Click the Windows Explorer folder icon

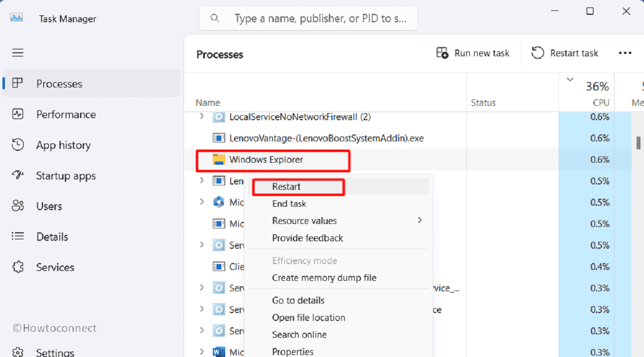(x=218, y=159)
